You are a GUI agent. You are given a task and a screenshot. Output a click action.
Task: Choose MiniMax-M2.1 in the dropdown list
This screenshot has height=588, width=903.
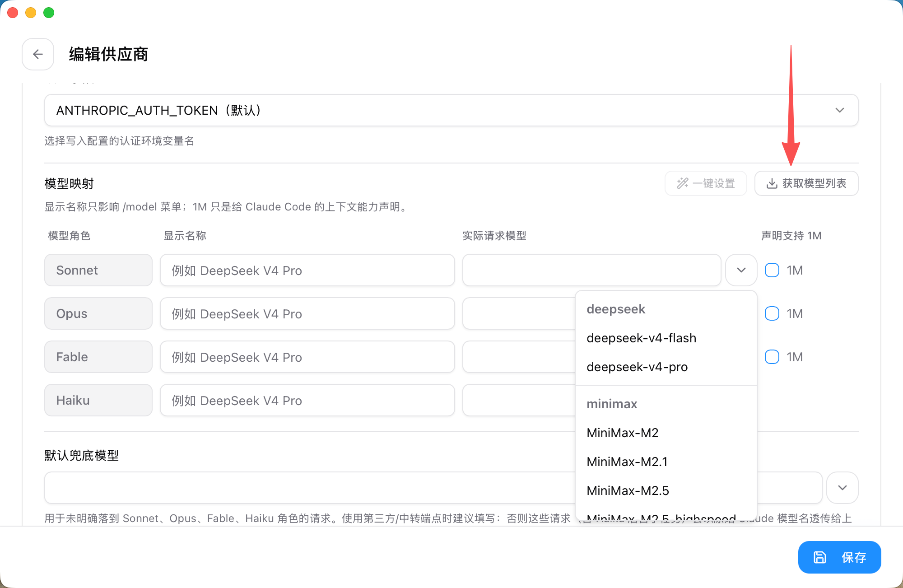[666, 462]
